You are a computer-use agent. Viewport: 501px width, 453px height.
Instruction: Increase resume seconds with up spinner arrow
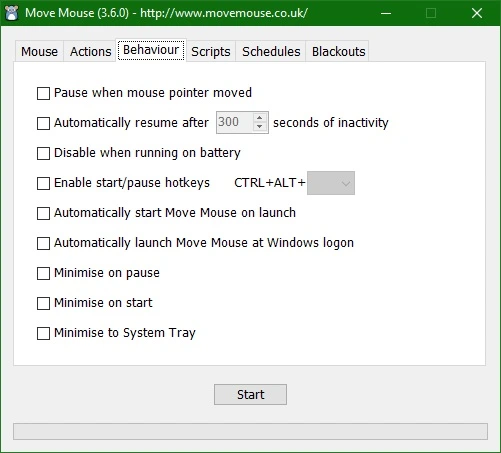260,118
